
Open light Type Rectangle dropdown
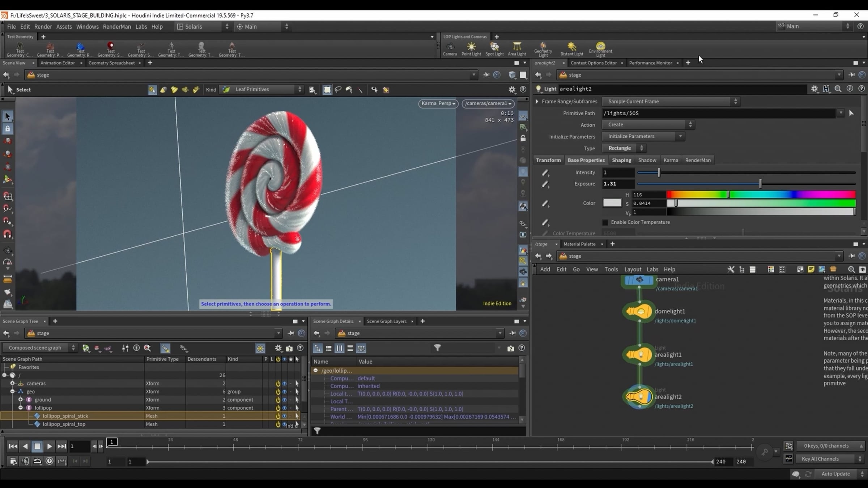(x=624, y=148)
